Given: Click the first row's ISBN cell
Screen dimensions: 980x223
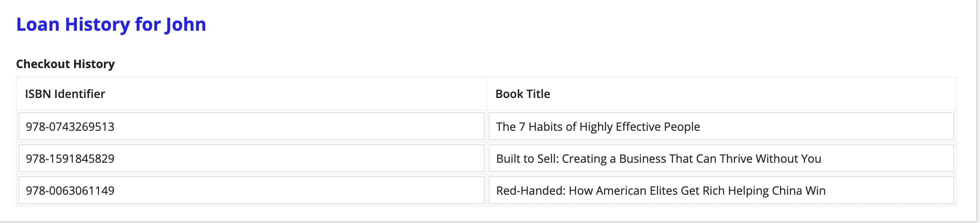Looking at the screenshot, I should [252, 126].
